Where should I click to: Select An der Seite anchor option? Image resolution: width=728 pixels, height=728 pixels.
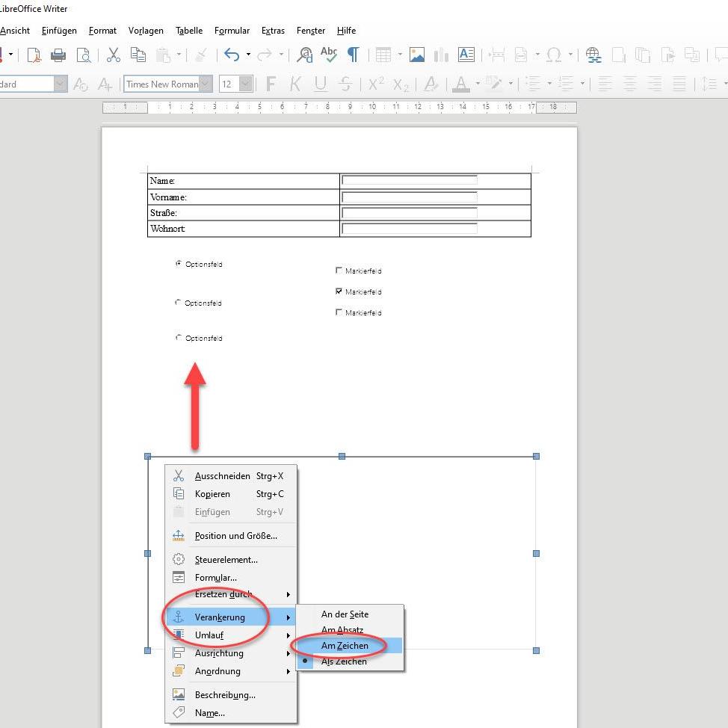pyautogui.click(x=350, y=614)
